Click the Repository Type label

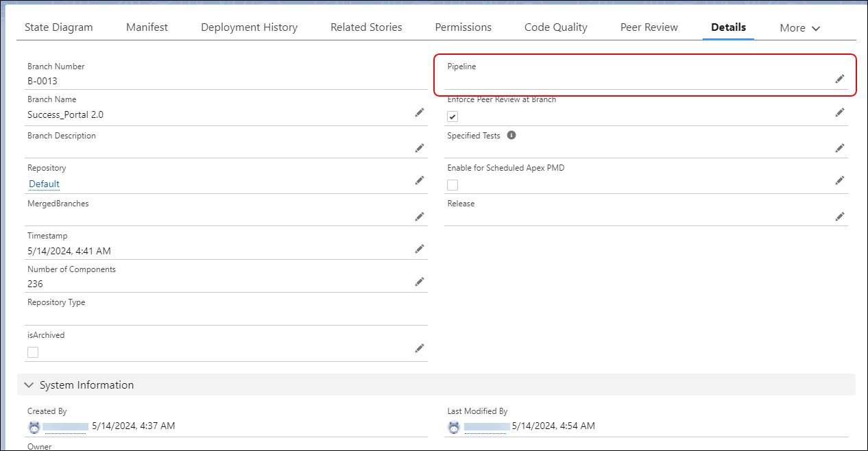[x=56, y=302]
